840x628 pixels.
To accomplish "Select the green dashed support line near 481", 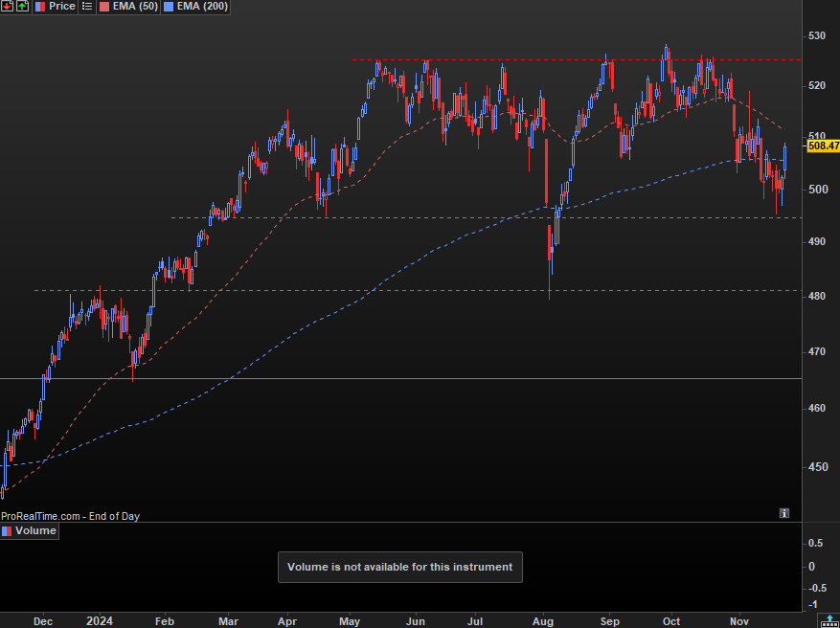I will 418,291.
